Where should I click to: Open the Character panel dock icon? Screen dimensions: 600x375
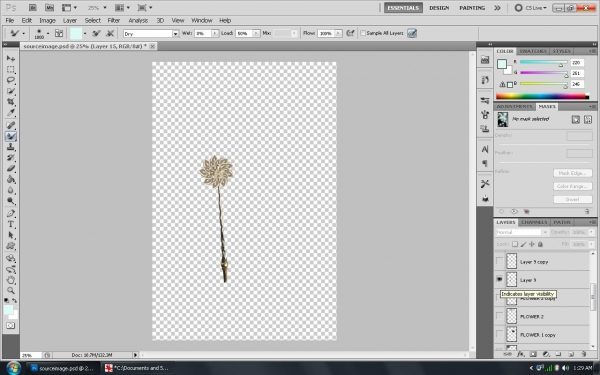pos(485,149)
